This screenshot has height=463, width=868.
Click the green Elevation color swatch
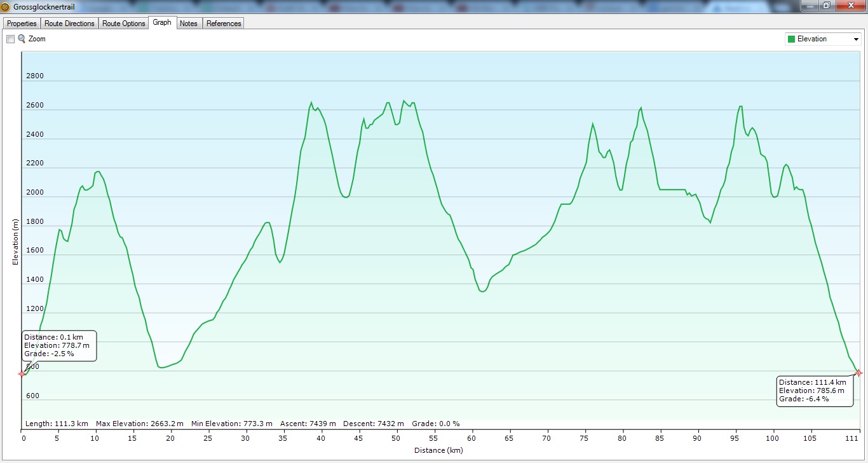pyautogui.click(x=791, y=39)
